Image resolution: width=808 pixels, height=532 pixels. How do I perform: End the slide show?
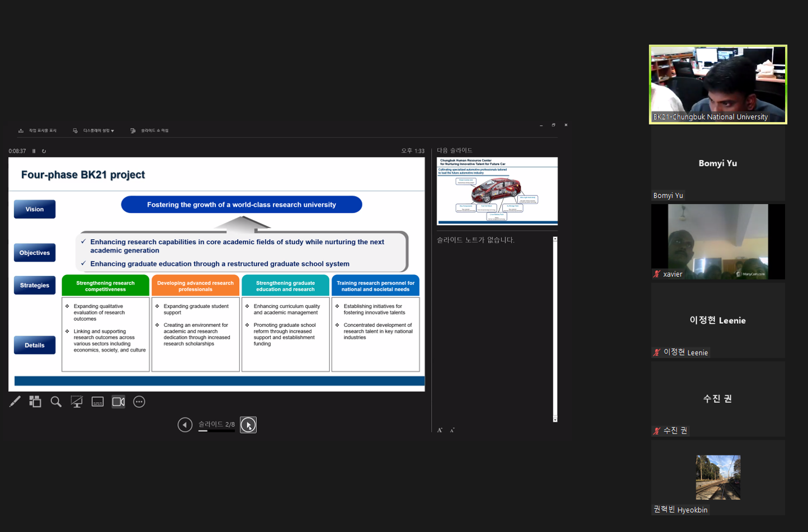[x=149, y=131]
